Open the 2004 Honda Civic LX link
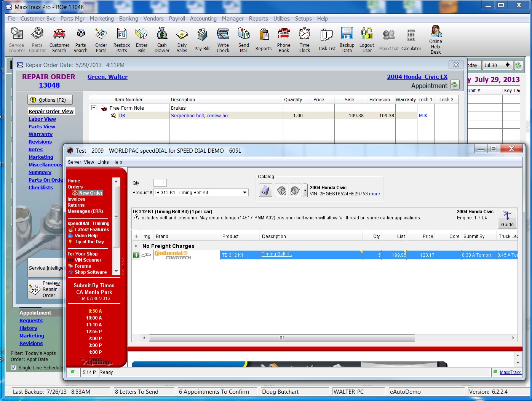Screen dimensions: 532x401 (417, 77)
